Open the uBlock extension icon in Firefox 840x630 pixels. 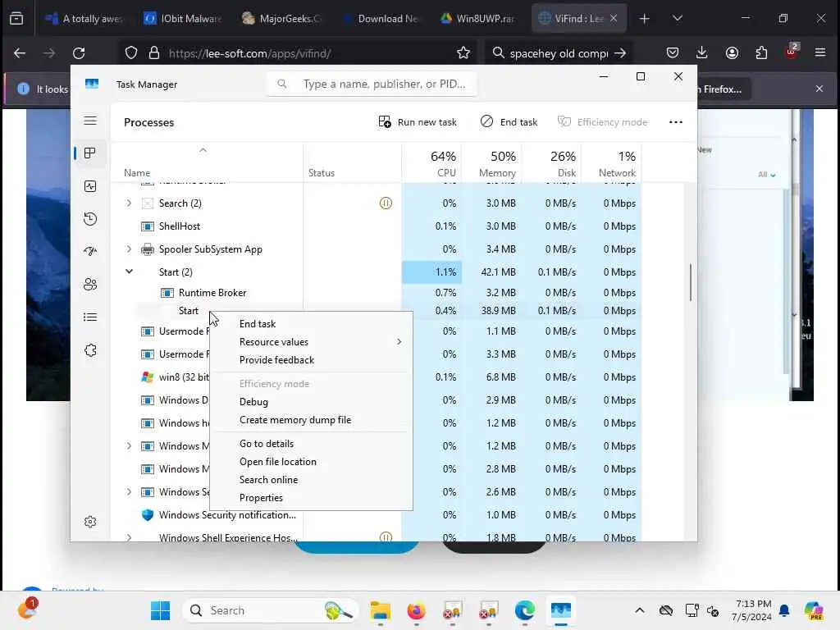pyautogui.click(x=792, y=52)
